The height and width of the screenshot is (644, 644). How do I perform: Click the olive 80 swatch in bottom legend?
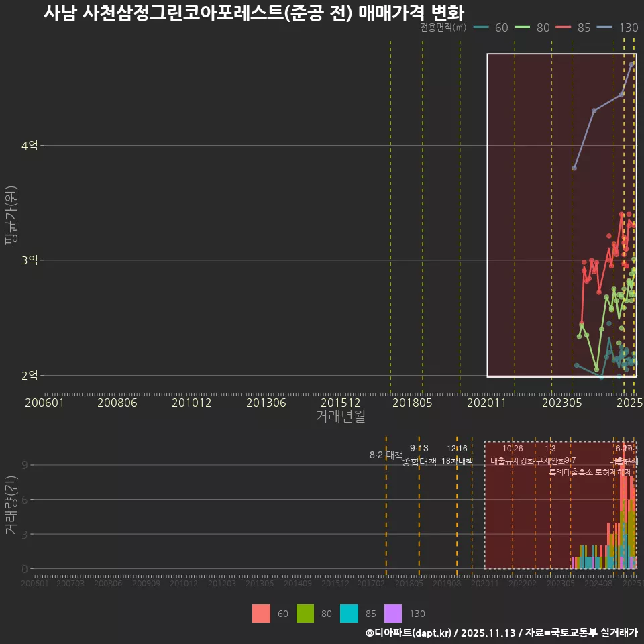[305, 613]
